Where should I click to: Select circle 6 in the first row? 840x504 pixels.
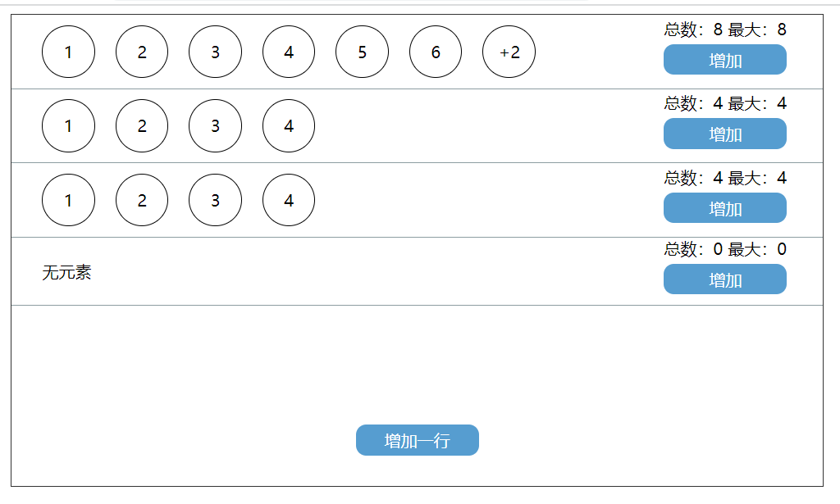tap(435, 52)
